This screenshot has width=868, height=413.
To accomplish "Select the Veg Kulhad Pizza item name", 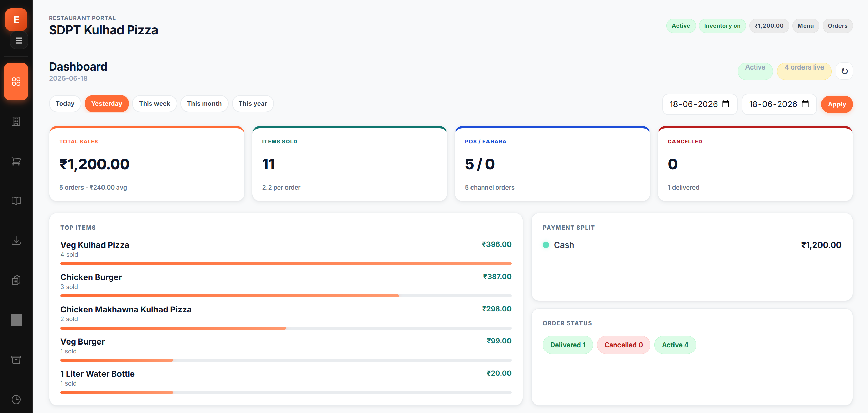I will [95, 245].
